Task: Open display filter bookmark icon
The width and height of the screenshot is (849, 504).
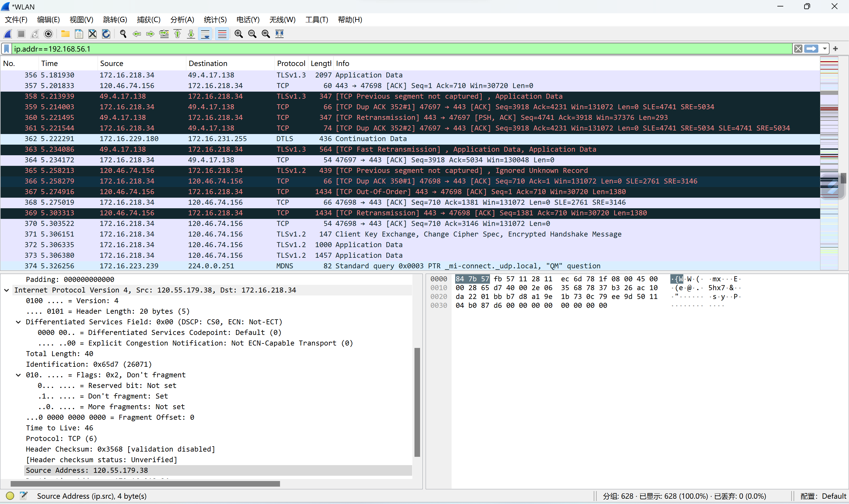Action: pos(6,49)
